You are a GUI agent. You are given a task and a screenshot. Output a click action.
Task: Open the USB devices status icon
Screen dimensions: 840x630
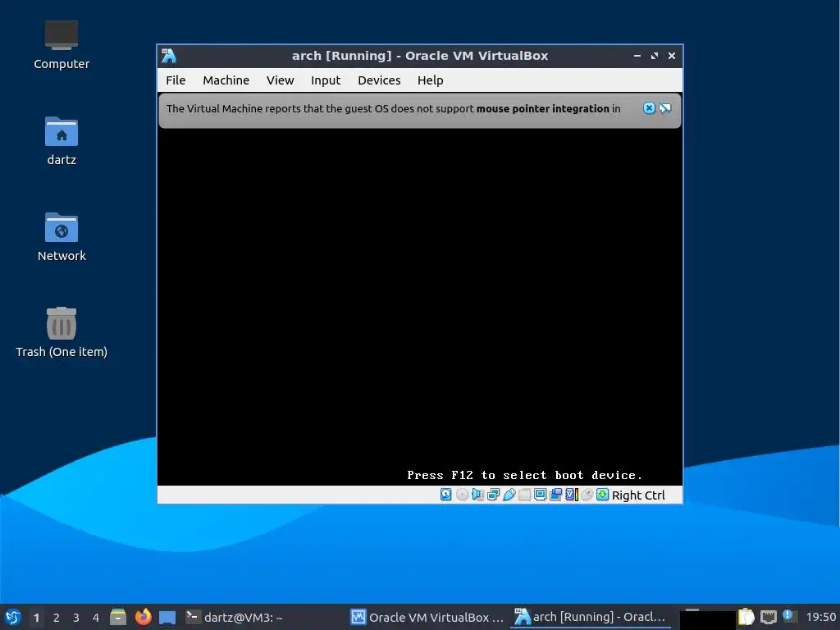tap(509, 495)
